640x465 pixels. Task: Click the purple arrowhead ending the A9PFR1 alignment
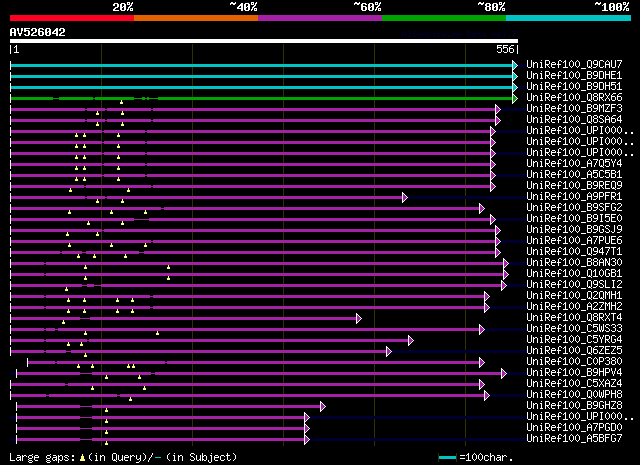click(x=404, y=198)
